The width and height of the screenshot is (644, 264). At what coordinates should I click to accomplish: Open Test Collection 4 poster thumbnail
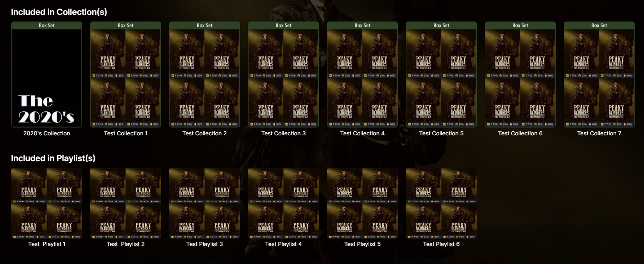tap(362, 74)
